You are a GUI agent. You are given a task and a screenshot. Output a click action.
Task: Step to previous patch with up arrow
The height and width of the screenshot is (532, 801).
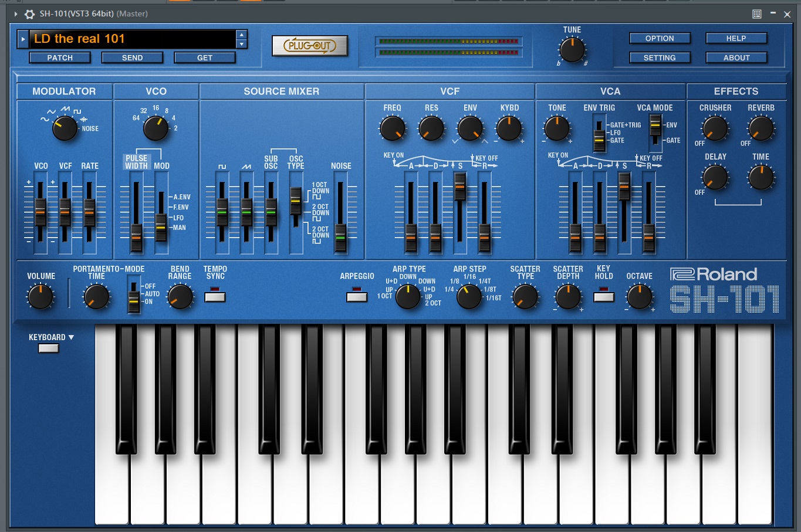(x=241, y=35)
